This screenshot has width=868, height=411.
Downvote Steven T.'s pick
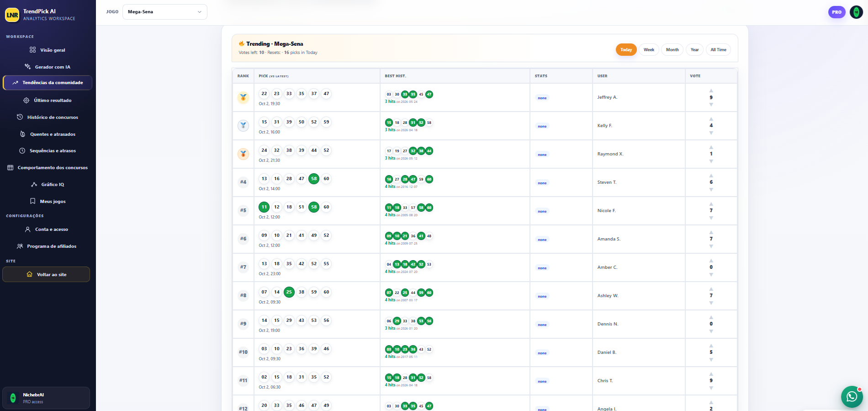711,190
